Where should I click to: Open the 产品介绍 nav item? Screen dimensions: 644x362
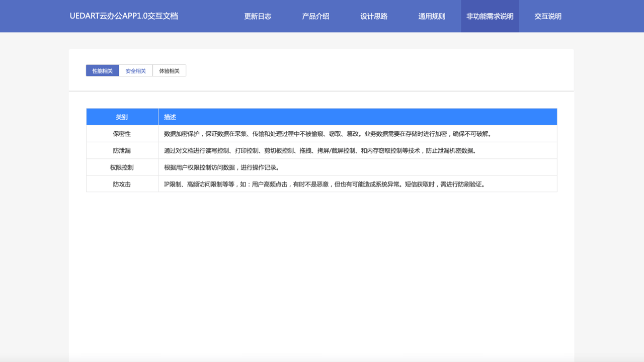pyautogui.click(x=315, y=16)
